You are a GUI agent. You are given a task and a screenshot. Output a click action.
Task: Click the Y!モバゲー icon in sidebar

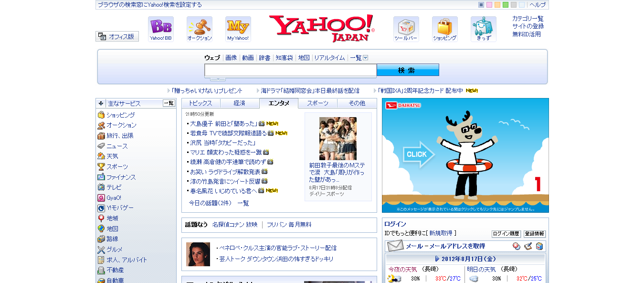tap(101, 208)
